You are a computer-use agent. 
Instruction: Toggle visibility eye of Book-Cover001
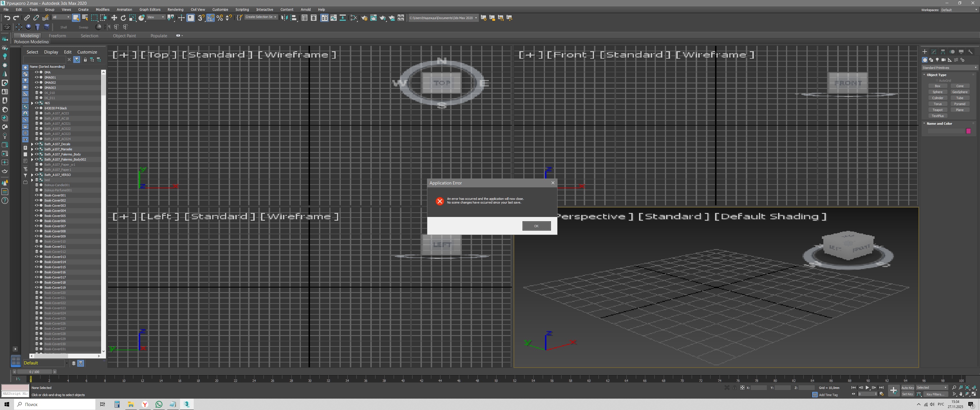37,195
